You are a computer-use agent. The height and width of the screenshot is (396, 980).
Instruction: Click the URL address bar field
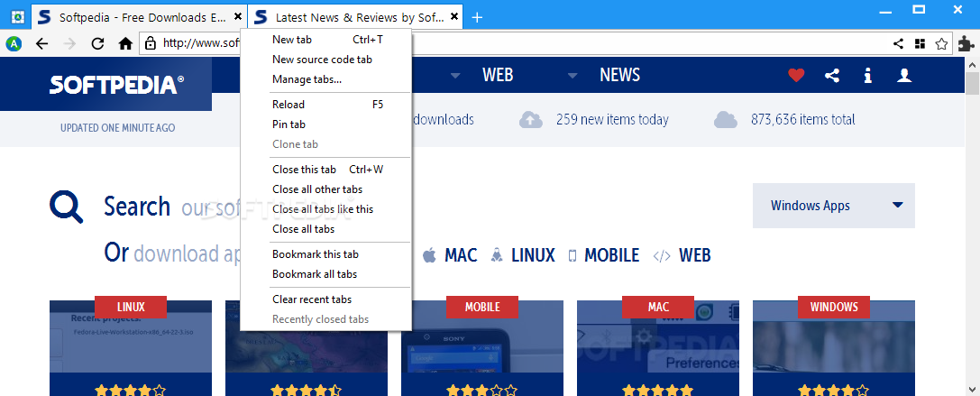coord(544,43)
